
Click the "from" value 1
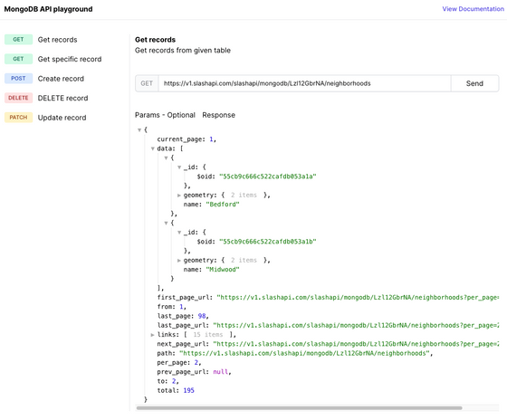click(x=181, y=307)
